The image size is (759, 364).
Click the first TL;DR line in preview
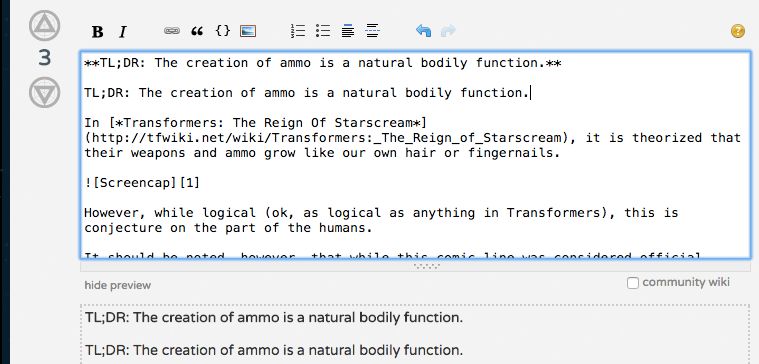coord(274,318)
